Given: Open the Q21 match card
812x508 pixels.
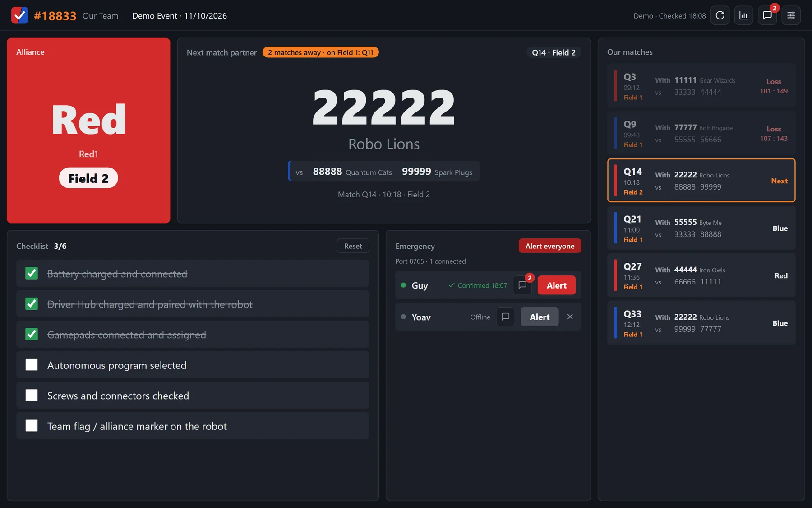Looking at the screenshot, I should tap(701, 228).
